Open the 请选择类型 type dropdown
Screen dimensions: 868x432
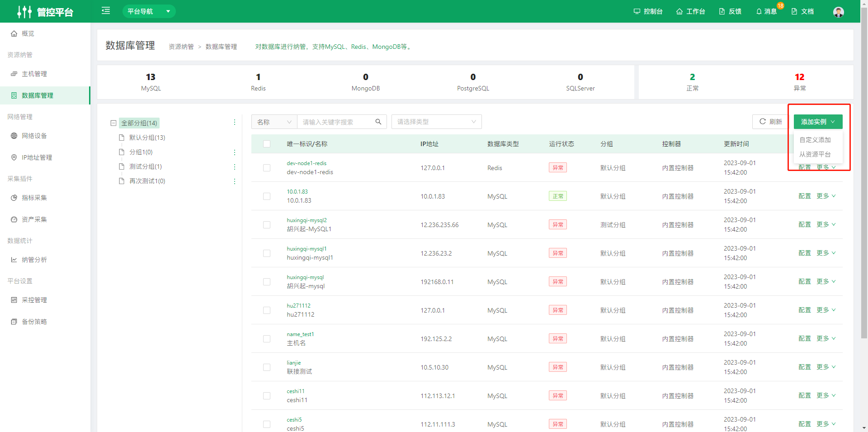(436, 122)
